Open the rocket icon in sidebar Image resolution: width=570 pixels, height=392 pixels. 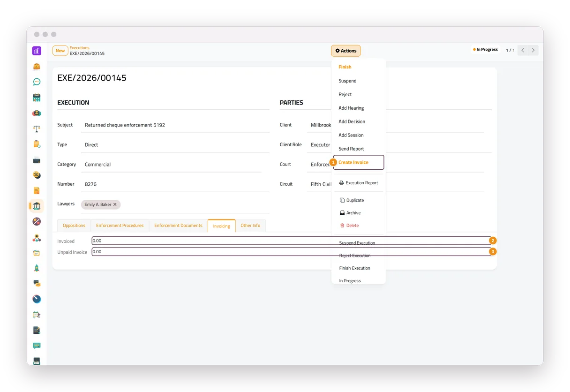(x=37, y=268)
